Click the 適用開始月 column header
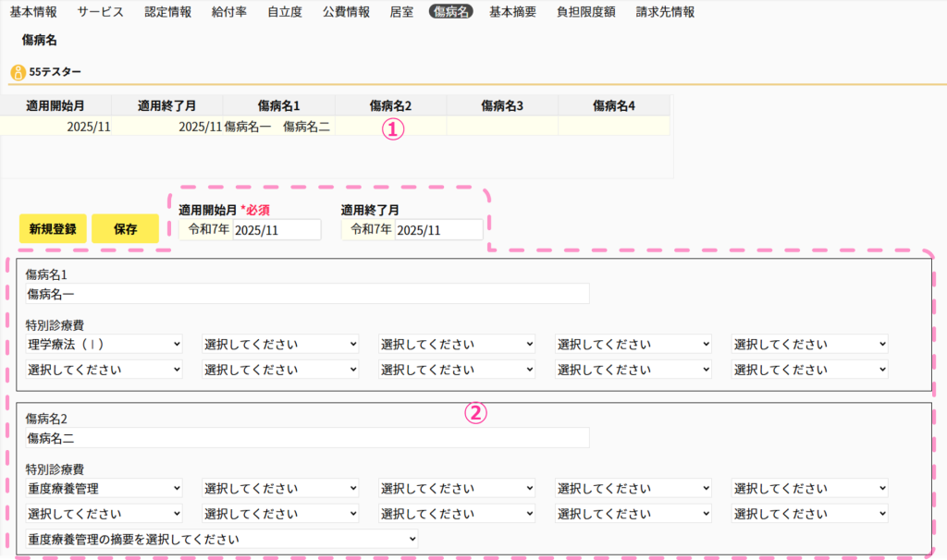This screenshot has width=947, height=560. 55,106
